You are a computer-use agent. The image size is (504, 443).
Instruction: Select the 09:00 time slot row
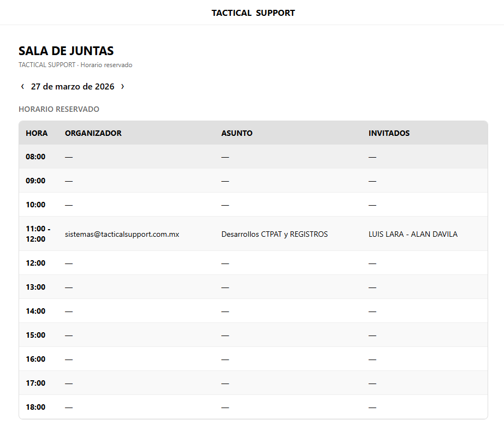(253, 181)
